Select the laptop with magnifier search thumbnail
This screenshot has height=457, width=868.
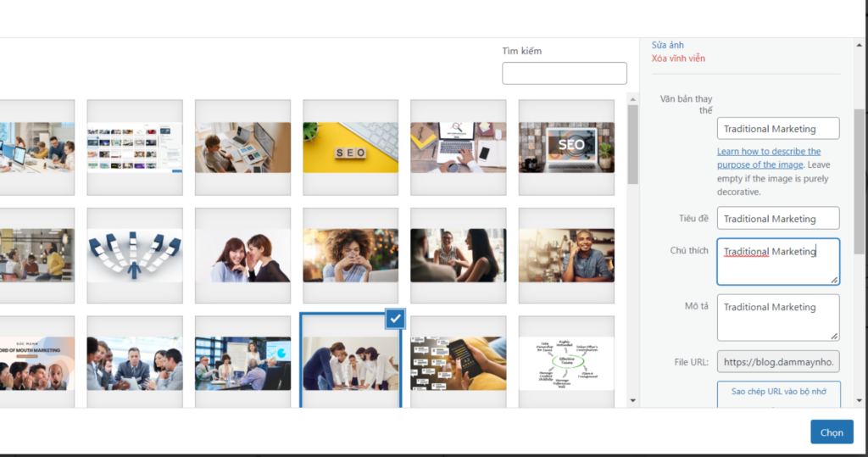point(459,148)
